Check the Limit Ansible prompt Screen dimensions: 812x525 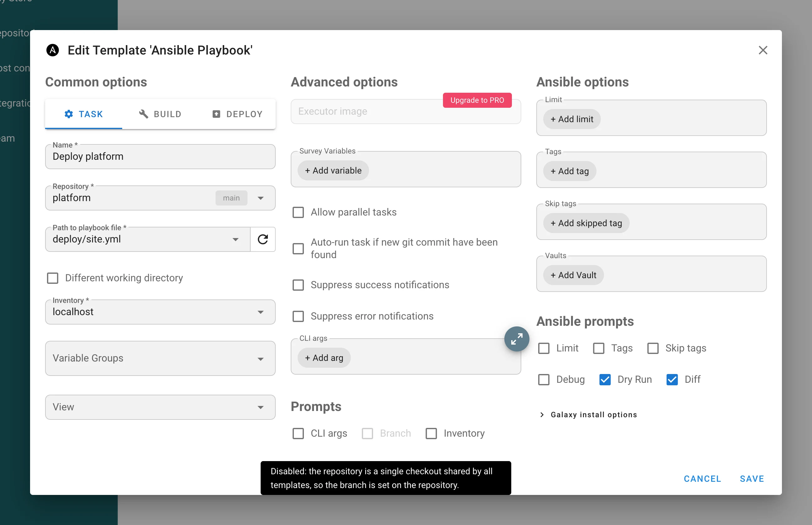(544, 348)
